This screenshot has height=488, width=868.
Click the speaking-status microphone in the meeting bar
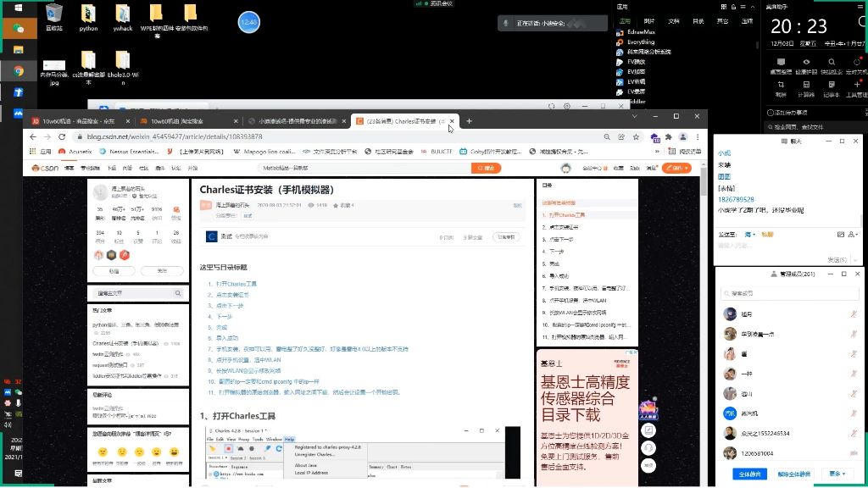coord(505,23)
